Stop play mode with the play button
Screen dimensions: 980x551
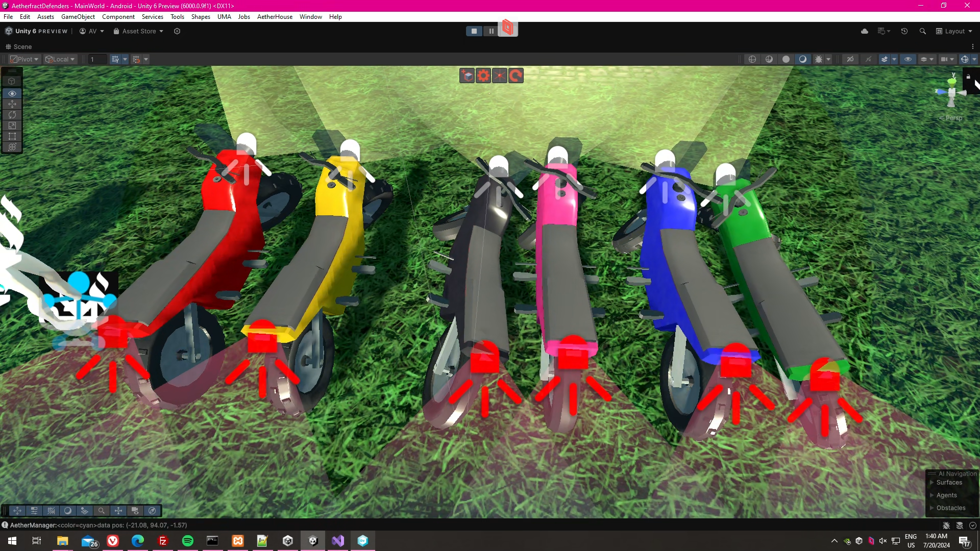tap(474, 31)
